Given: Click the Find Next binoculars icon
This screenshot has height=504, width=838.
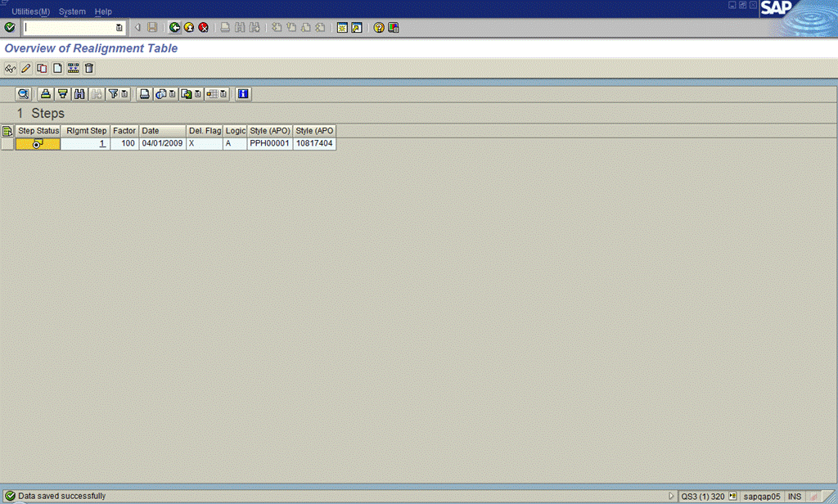Looking at the screenshot, I should tap(255, 27).
